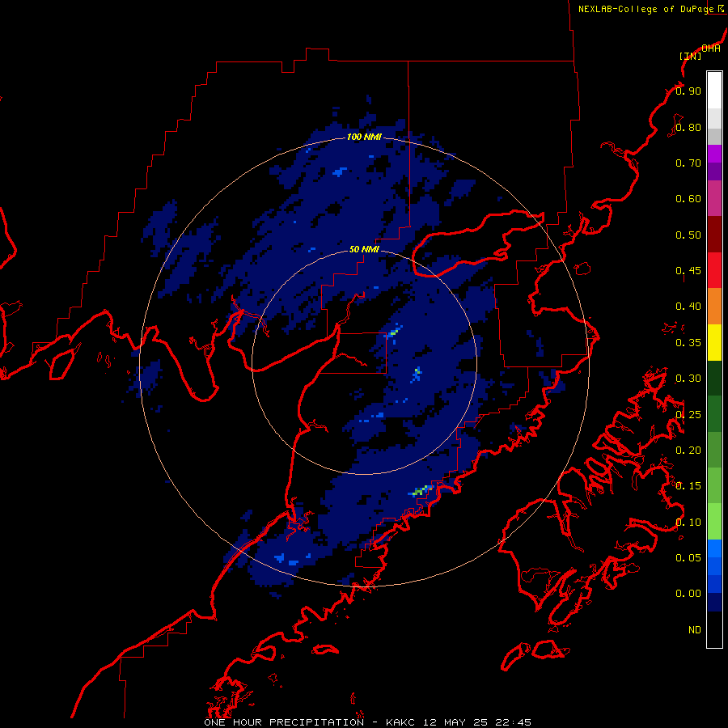This screenshot has width=728, height=728.
Task: Select the yellow legend swatch
Action: click(714, 342)
